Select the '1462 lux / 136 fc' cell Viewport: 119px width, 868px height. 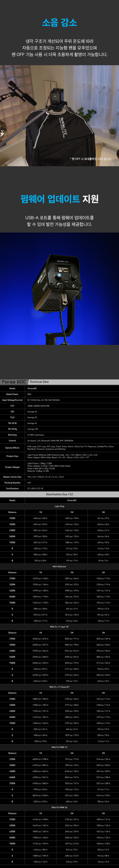point(72,530)
